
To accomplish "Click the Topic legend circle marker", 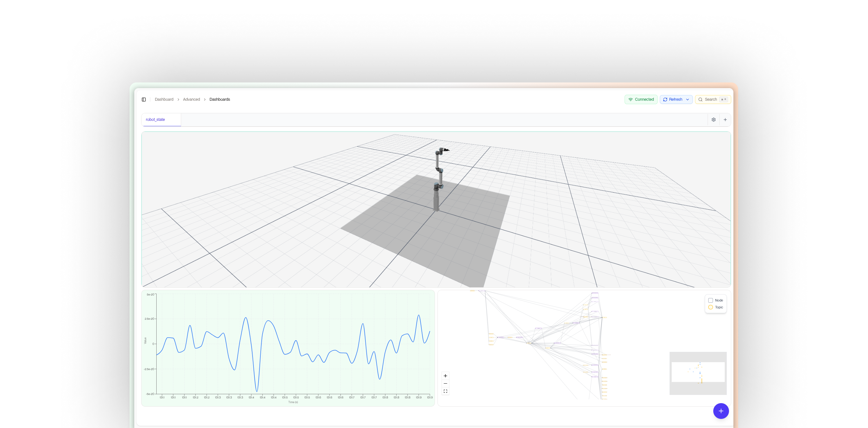I will pos(710,307).
